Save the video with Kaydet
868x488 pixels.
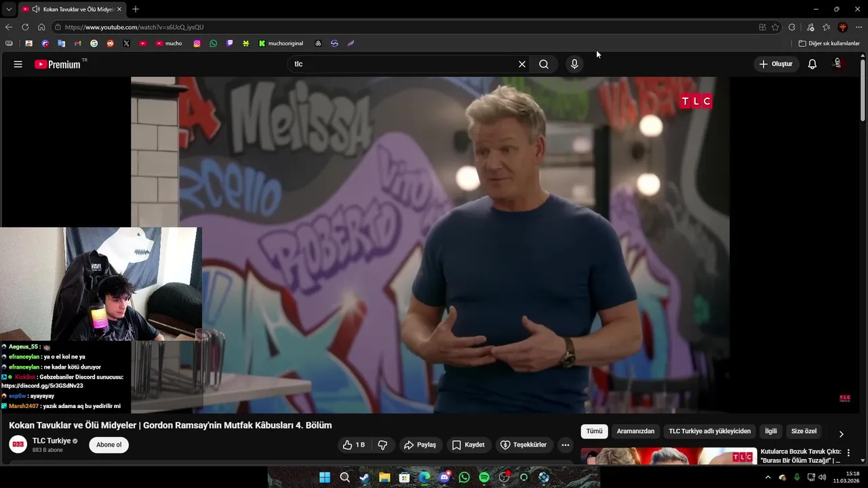[468, 445]
